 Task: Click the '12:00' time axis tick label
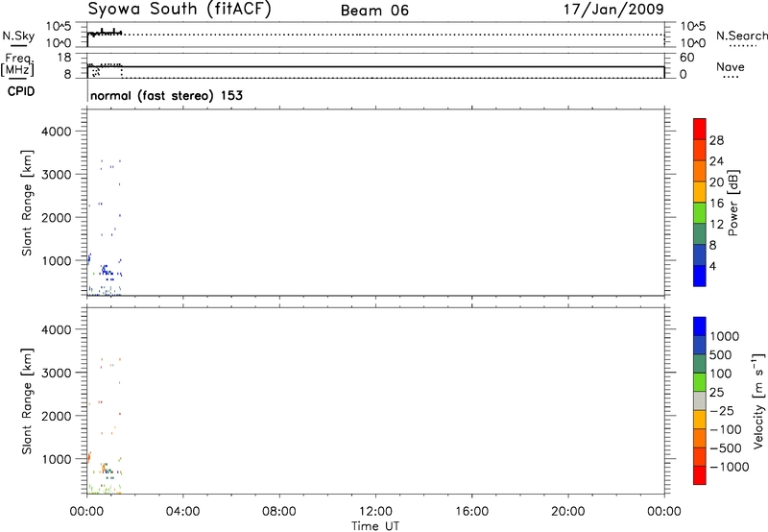tap(375, 512)
